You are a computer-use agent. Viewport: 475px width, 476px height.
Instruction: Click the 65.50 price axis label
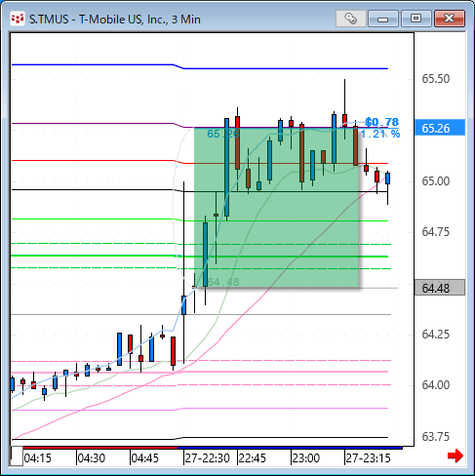pyautogui.click(x=436, y=79)
